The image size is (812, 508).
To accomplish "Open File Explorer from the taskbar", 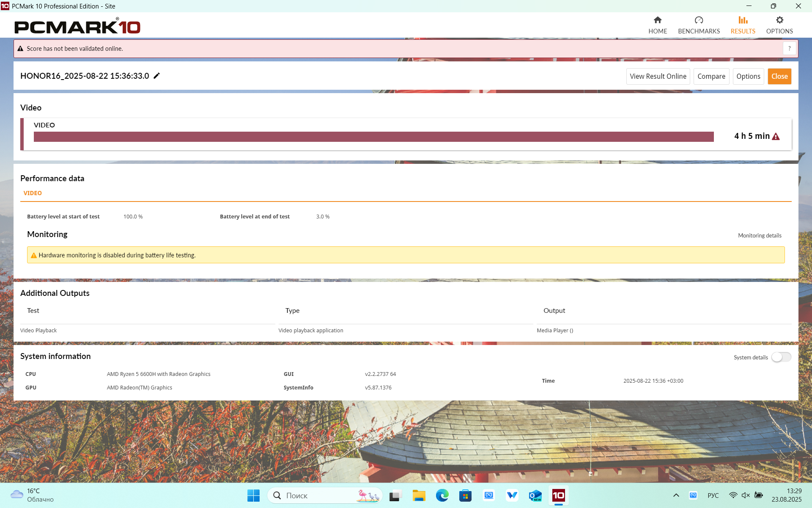I will point(419,495).
